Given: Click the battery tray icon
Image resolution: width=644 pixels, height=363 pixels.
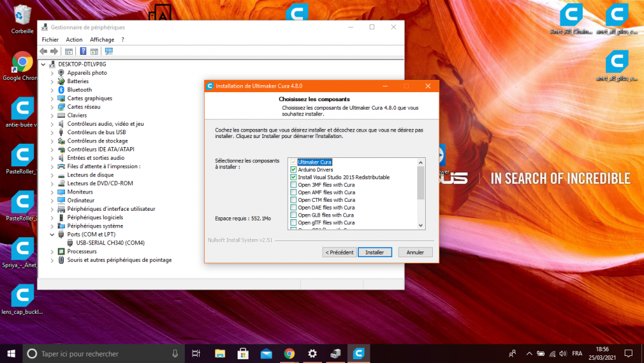Looking at the screenshot, I should pyautogui.click(x=540, y=353).
